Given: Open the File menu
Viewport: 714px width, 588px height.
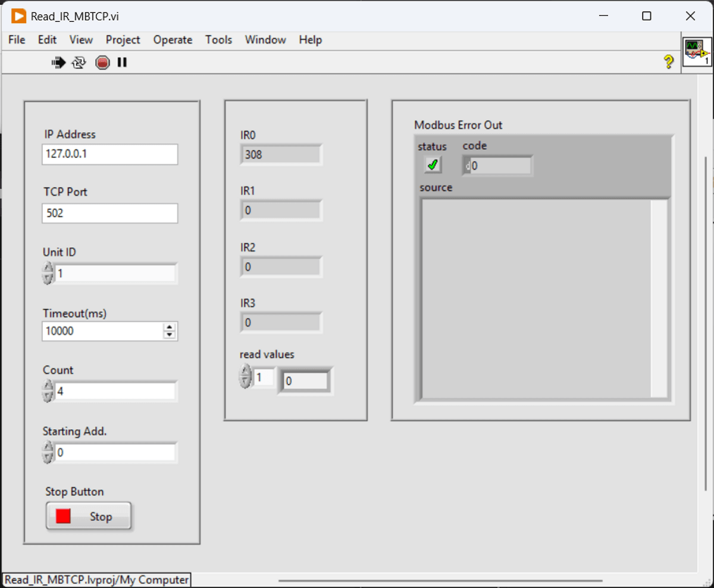Looking at the screenshot, I should (x=17, y=40).
